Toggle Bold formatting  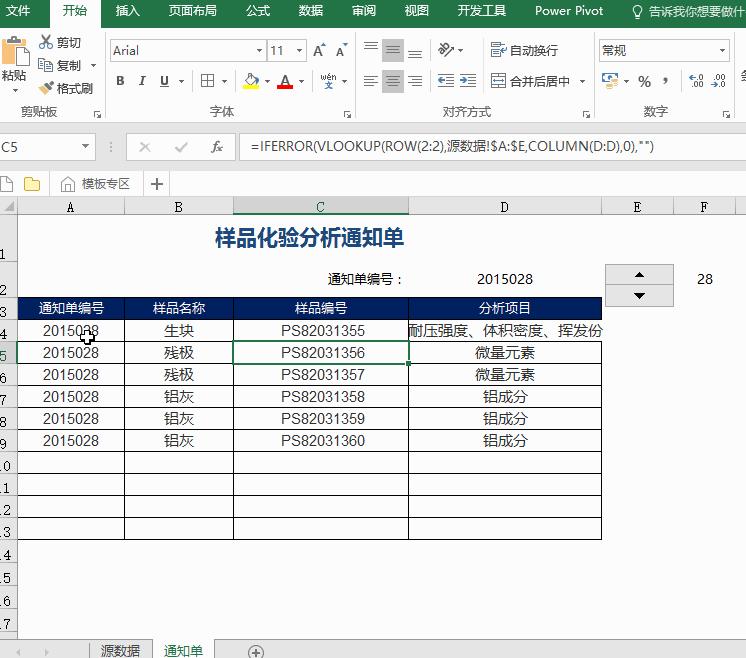[x=120, y=81]
